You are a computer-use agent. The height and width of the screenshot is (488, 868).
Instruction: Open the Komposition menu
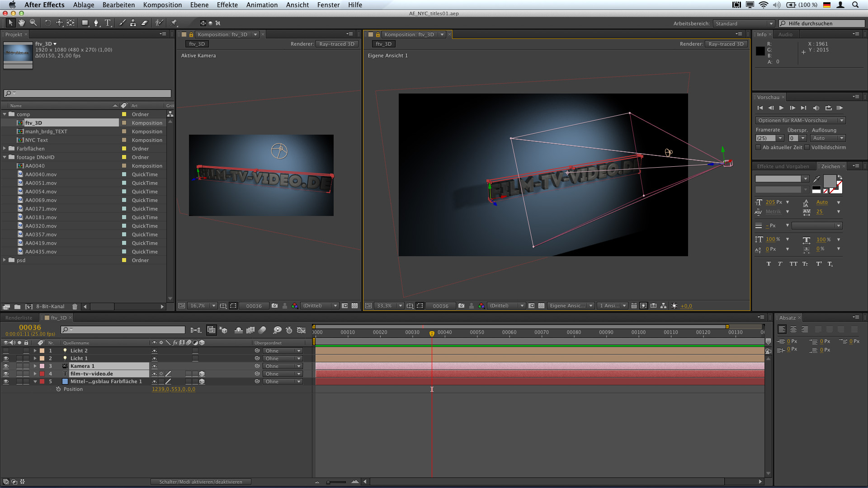coord(162,5)
